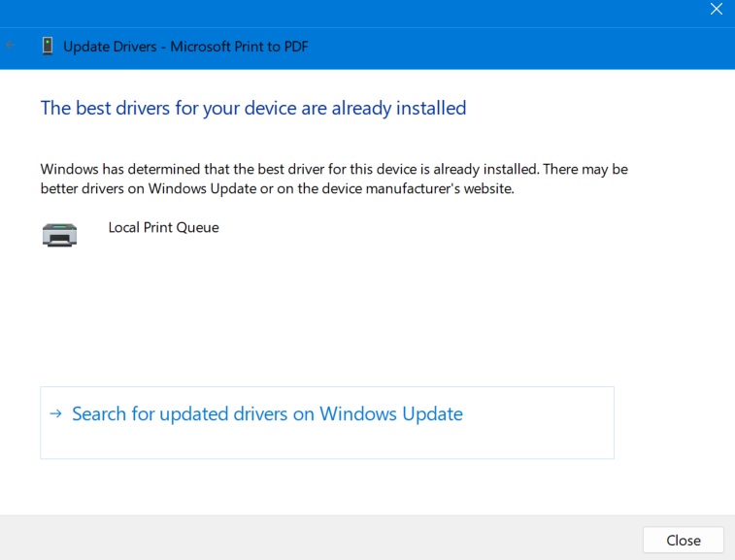Click the paragraph starting Windows has determined
The width and height of the screenshot is (735, 560).
click(x=334, y=179)
